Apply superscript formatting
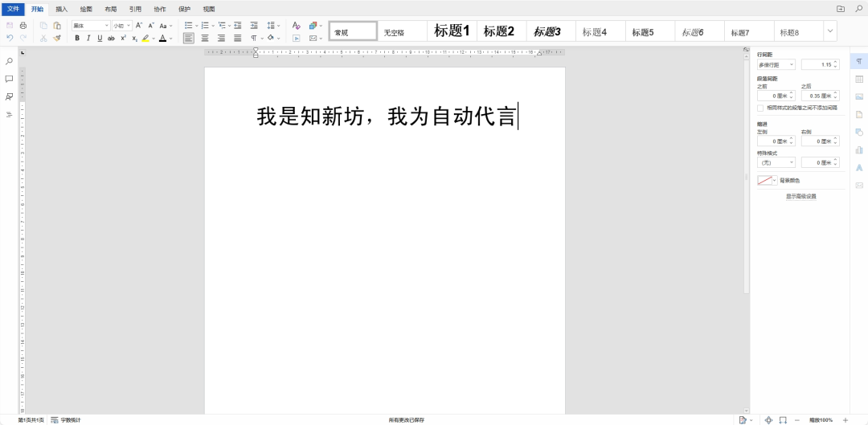The image size is (868, 425). coord(124,39)
